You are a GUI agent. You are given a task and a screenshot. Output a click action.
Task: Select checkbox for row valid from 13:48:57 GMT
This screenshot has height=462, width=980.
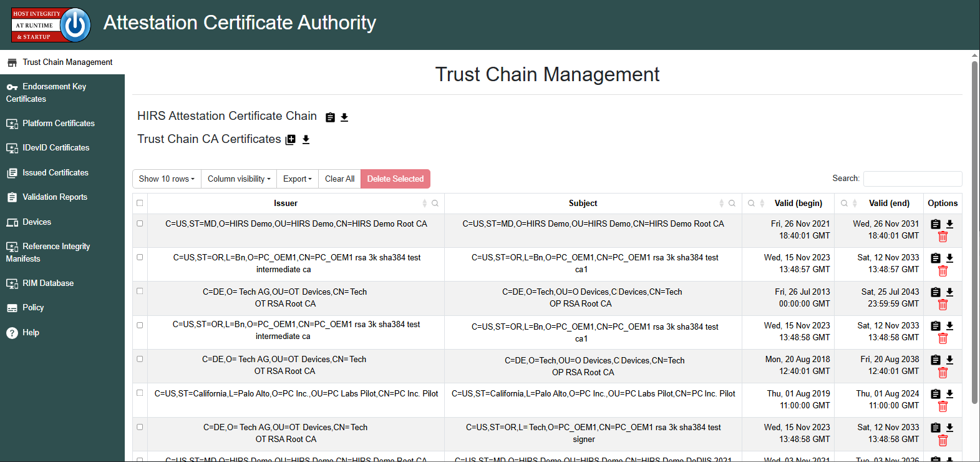pos(140,257)
